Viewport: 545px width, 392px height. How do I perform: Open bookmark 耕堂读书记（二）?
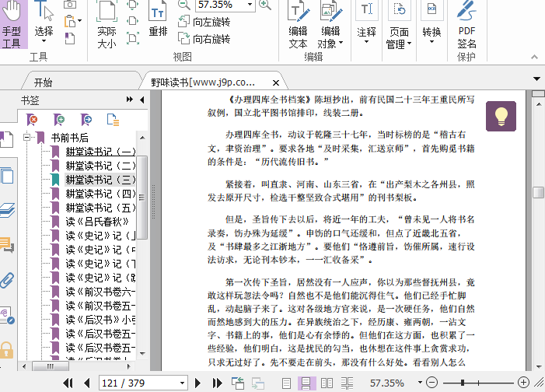tap(100, 166)
